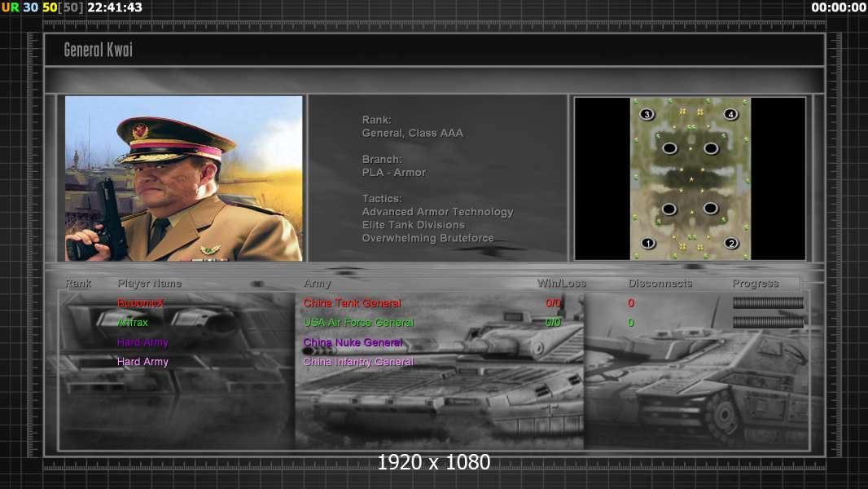This screenshot has height=489, width=868.
Task: Click green 0/0 win/loss for USA Air Force
Action: click(553, 322)
